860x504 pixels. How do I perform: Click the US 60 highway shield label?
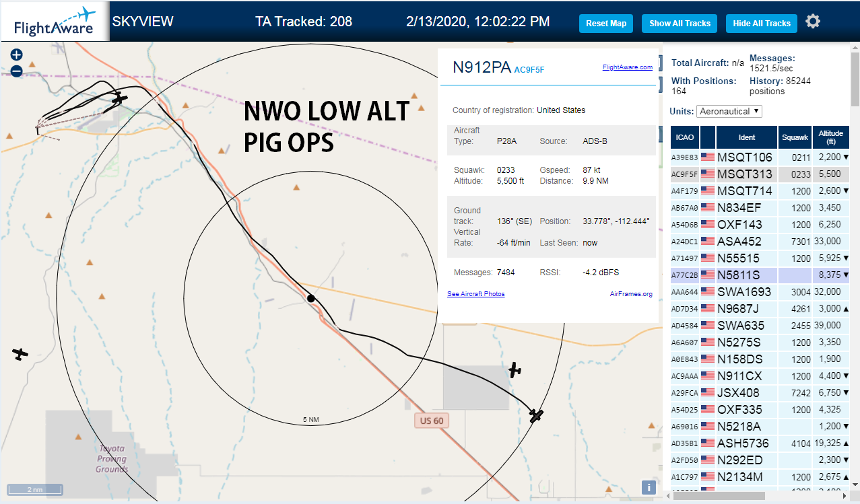(x=431, y=421)
